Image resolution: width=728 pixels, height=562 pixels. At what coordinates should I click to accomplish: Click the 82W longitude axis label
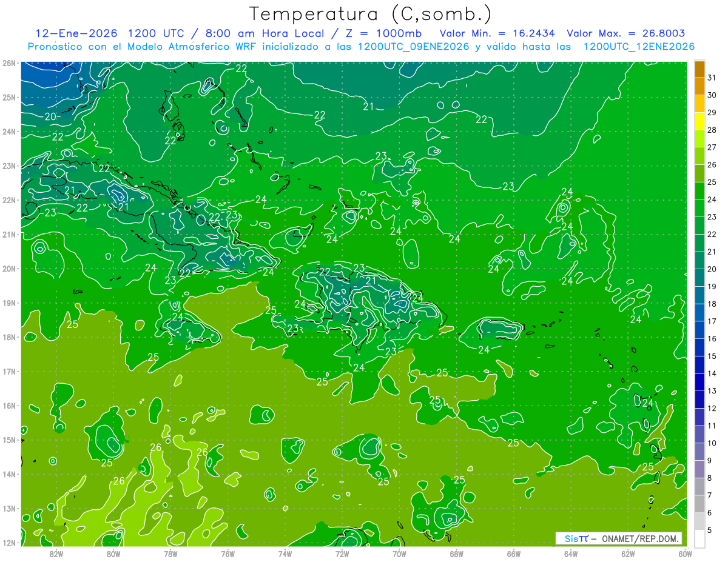coord(56,553)
